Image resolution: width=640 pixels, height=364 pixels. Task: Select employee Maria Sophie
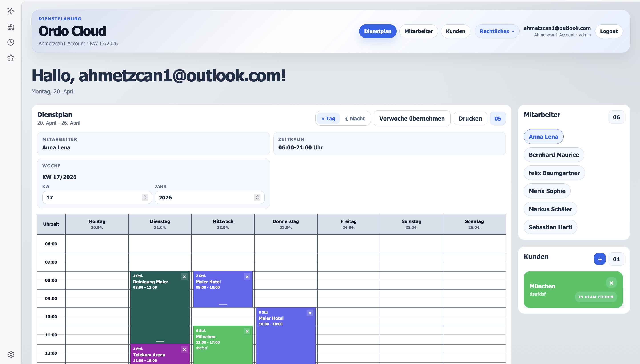point(547,191)
